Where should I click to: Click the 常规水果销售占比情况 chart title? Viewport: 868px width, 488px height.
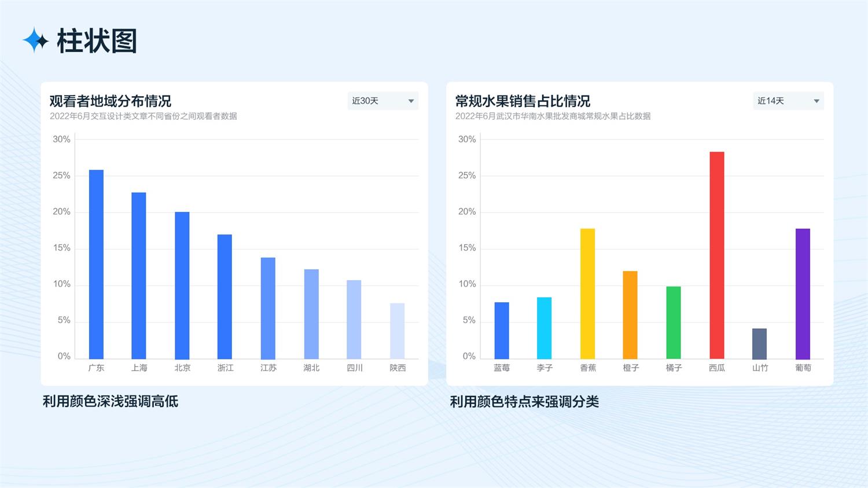click(523, 101)
